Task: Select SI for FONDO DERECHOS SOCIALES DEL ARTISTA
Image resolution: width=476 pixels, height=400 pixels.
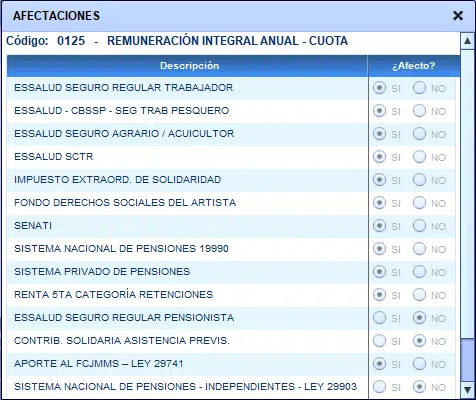Action: click(x=379, y=203)
